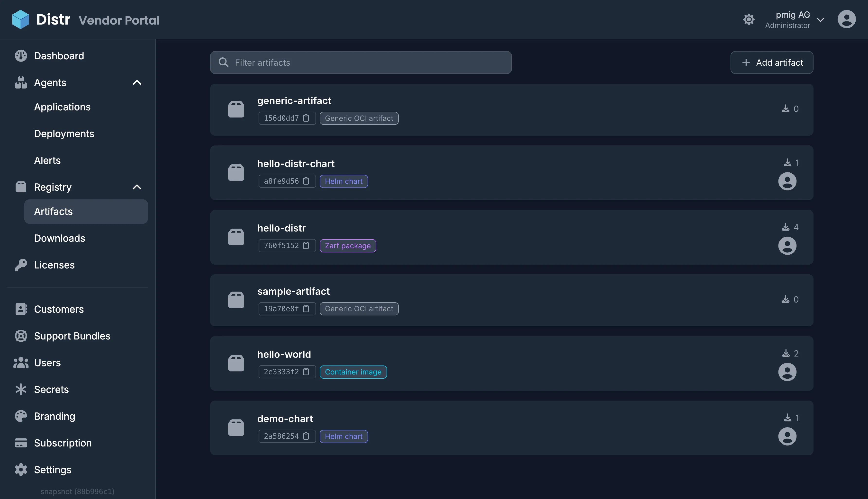This screenshot has height=499, width=868.
Task: Toggle the light/dark theme sun icon
Action: (749, 19)
